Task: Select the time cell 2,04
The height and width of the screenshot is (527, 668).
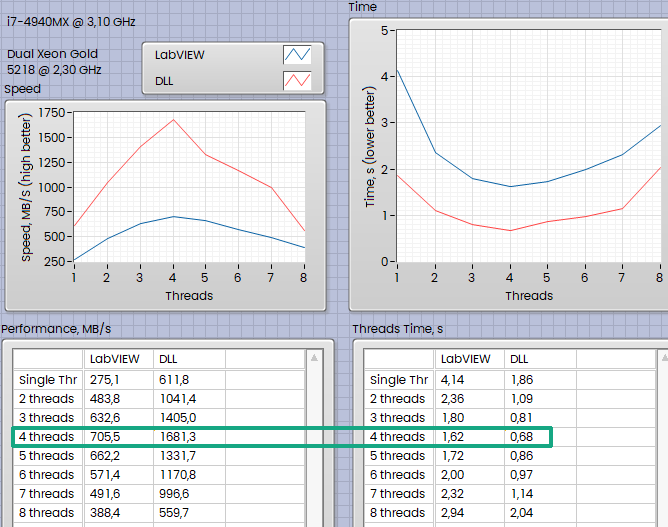Action: click(540, 513)
